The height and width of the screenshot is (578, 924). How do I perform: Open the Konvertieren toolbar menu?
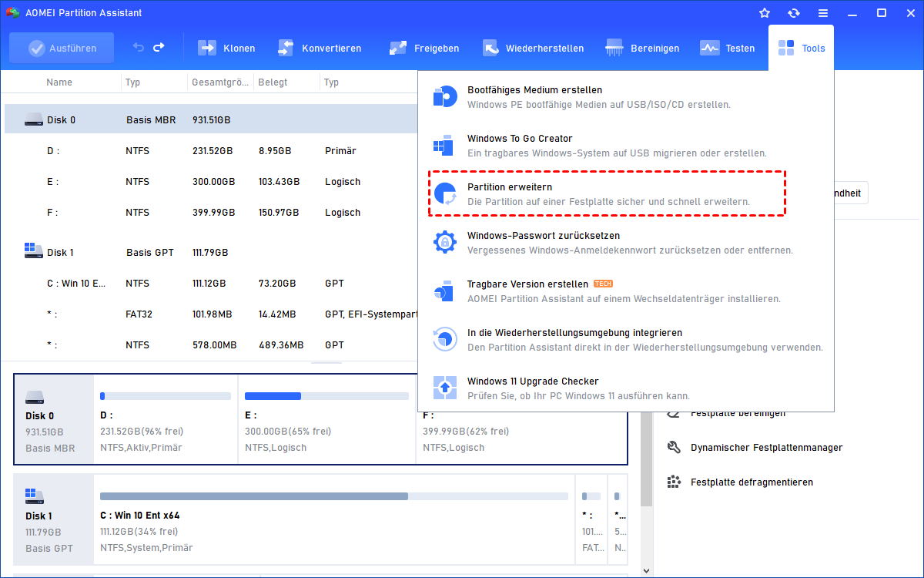(319, 48)
